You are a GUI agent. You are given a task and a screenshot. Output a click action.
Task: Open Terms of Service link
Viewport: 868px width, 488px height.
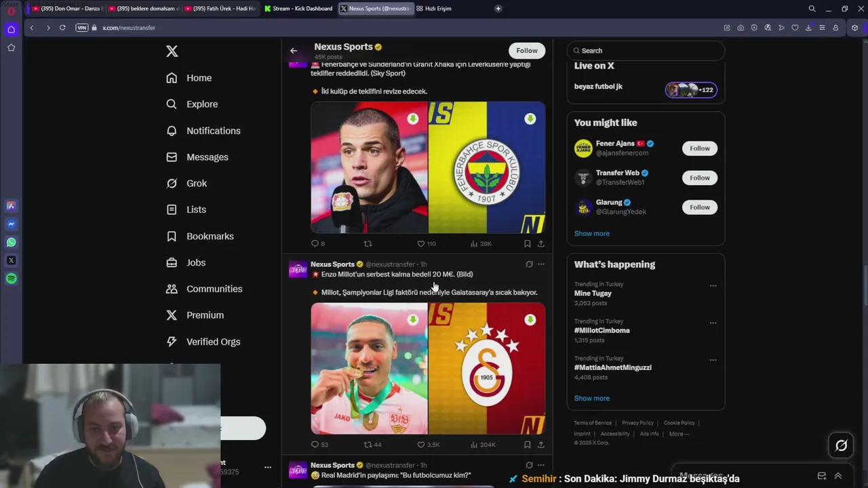[x=593, y=424]
